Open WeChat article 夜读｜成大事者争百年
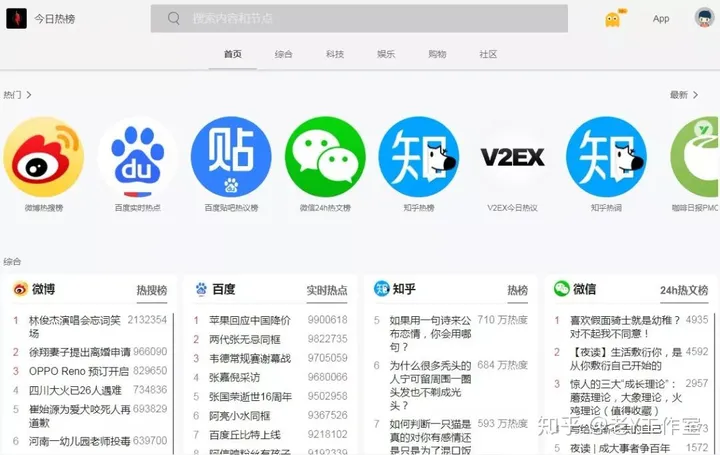The width and height of the screenshot is (720, 455). click(619, 448)
